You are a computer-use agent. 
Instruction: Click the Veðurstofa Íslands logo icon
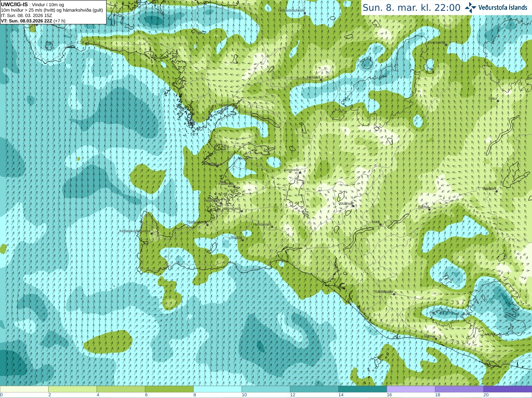[470, 7]
